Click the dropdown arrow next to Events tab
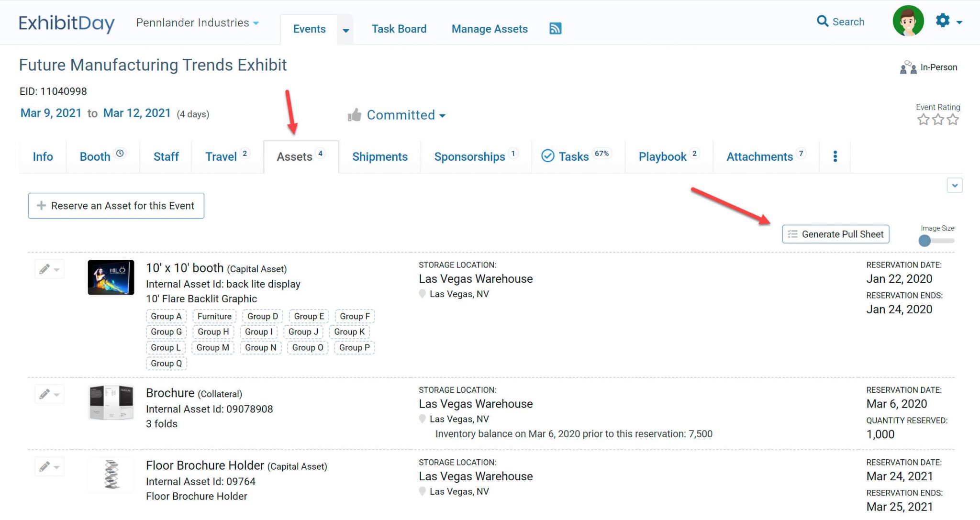Viewport: 980px width, 520px height. [345, 30]
